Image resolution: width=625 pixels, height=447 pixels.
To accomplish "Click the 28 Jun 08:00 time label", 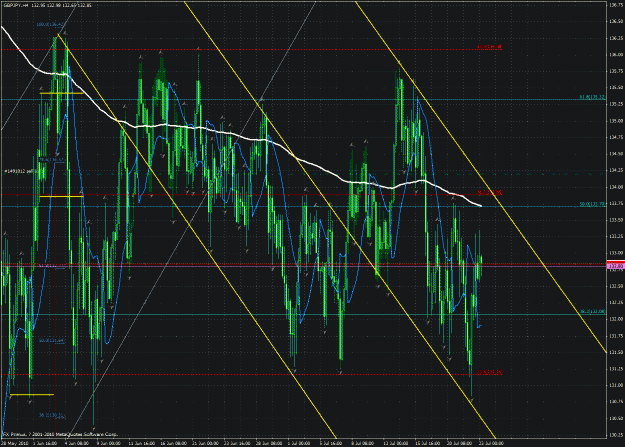I will click(269, 443).
